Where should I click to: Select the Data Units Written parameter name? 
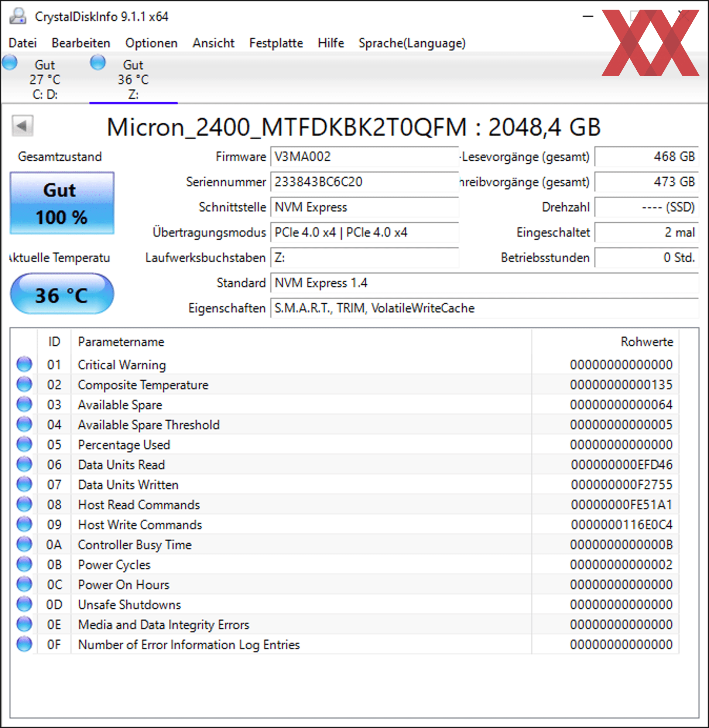pos(128,485)
